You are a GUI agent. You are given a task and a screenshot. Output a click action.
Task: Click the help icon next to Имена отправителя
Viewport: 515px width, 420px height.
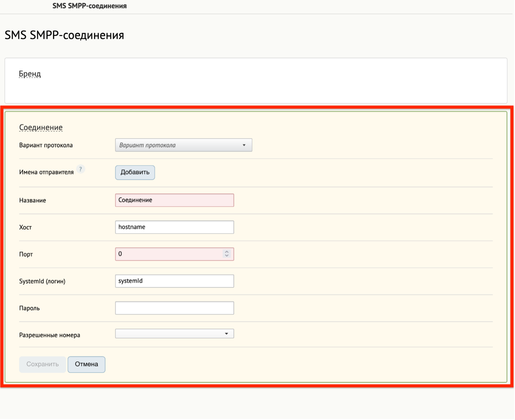coord(81,169)
